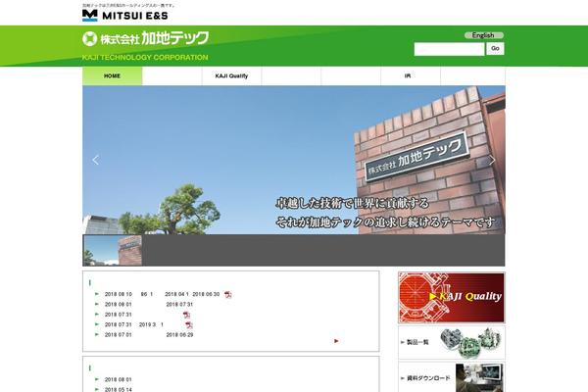Show next slide with right arrow

pos(492,160)
